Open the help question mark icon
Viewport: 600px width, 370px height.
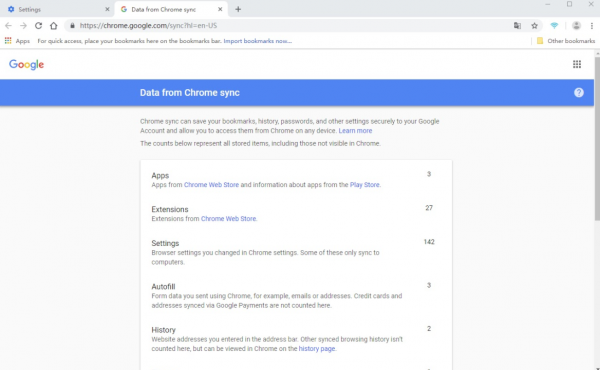(x=579, y=93)
